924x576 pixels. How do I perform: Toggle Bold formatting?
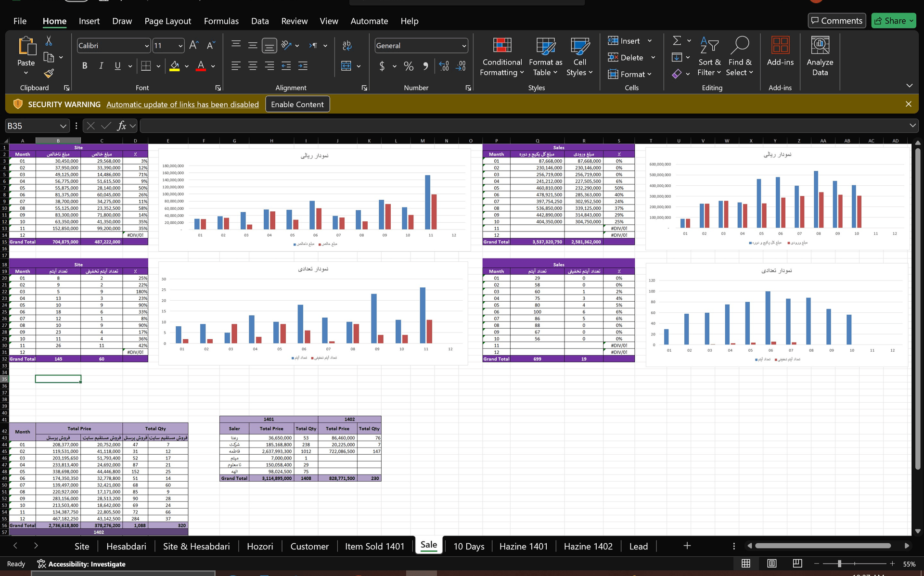coord(85,66)
